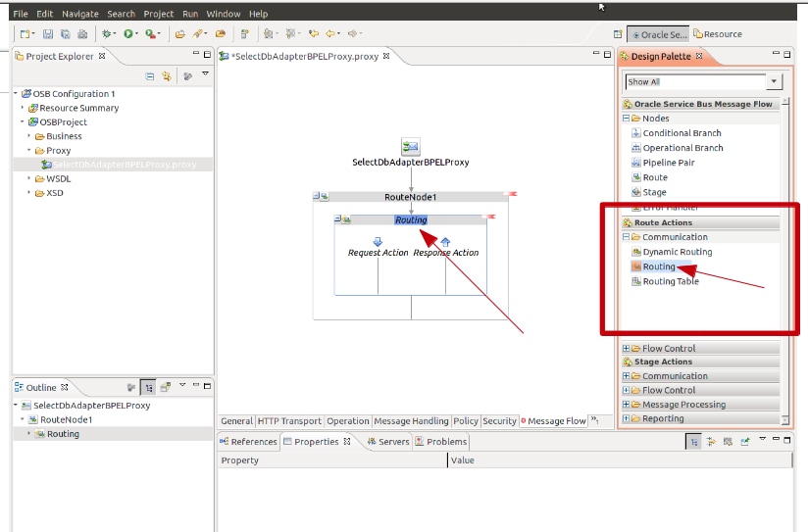Open the Show All palette filter dropdown

(x=774, y=81)
